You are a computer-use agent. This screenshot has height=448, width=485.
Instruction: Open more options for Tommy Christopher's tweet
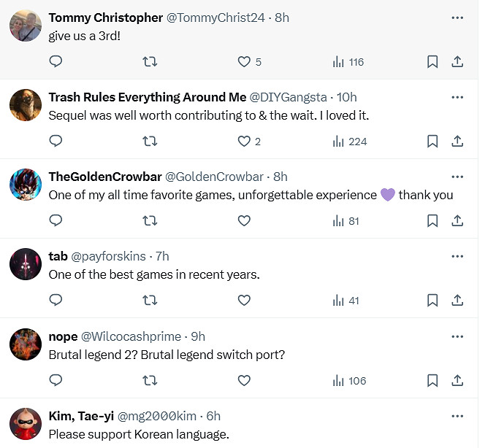pyautogui.click(x=458, y=18)
